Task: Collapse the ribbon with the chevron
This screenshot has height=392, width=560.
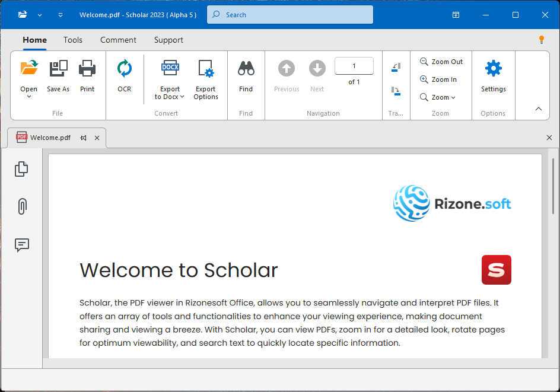Action: pyautogui.click(x=539, y=109)
